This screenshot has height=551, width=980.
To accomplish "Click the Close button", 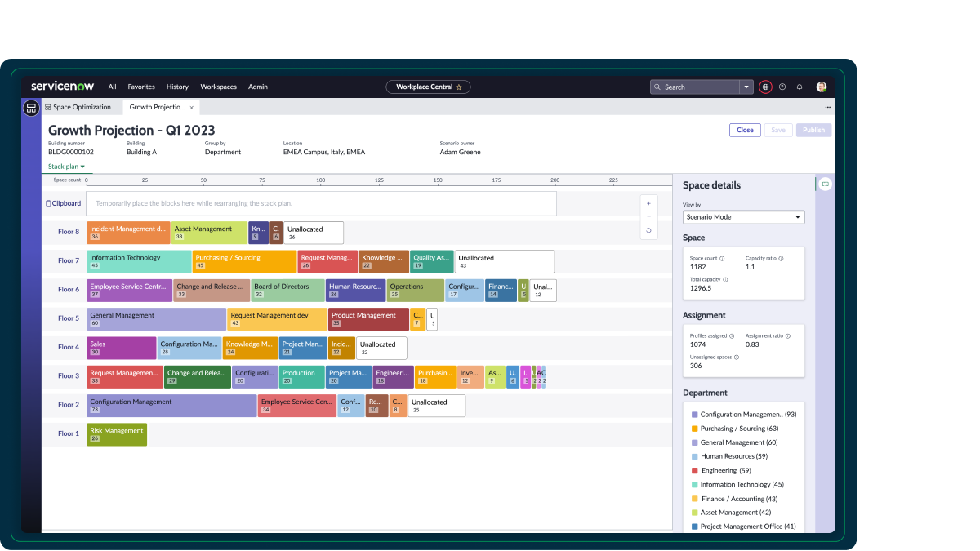I will click(745, 130).
